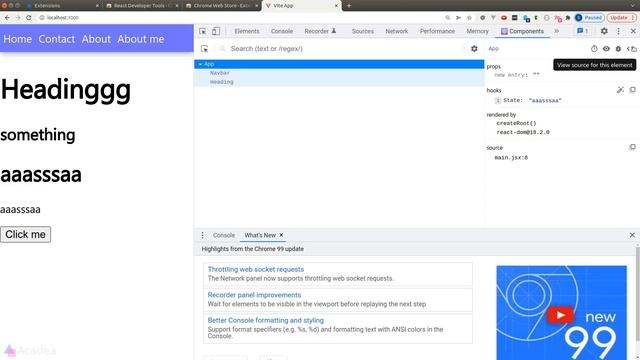Open Better Console formatting and styling link
The height and width of the screenshot is (360, 640).
[266, 320]
